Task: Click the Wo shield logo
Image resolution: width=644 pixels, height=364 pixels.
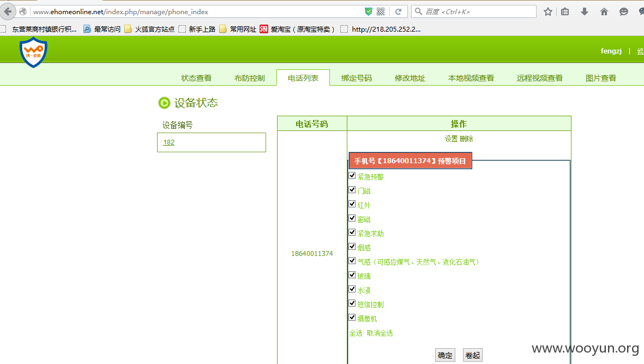Action: click(x=33, y=52)
